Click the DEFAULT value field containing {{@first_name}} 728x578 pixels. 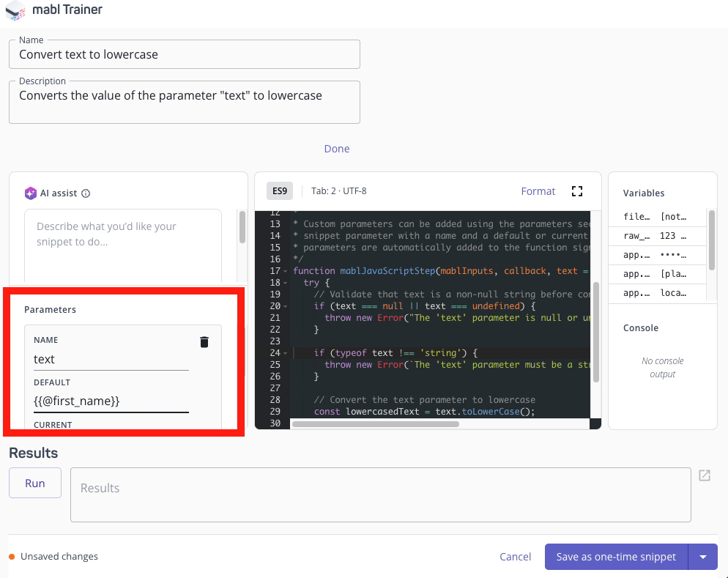(x=111, y=401)
